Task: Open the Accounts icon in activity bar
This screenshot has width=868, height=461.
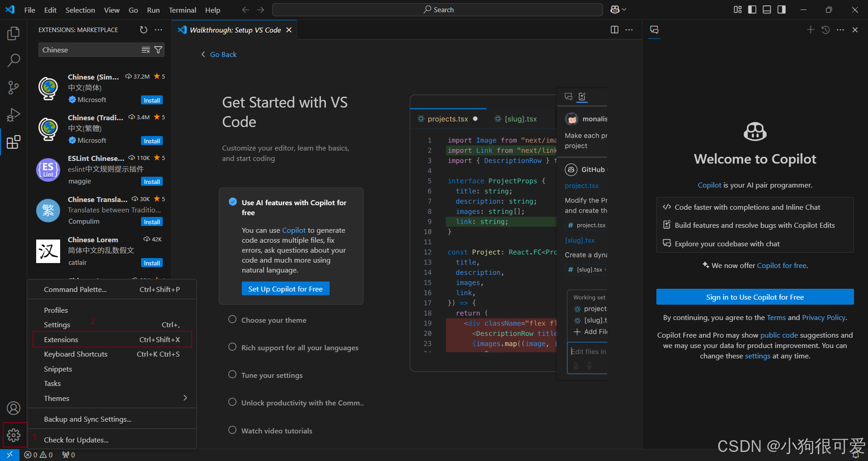Action: 14,408
